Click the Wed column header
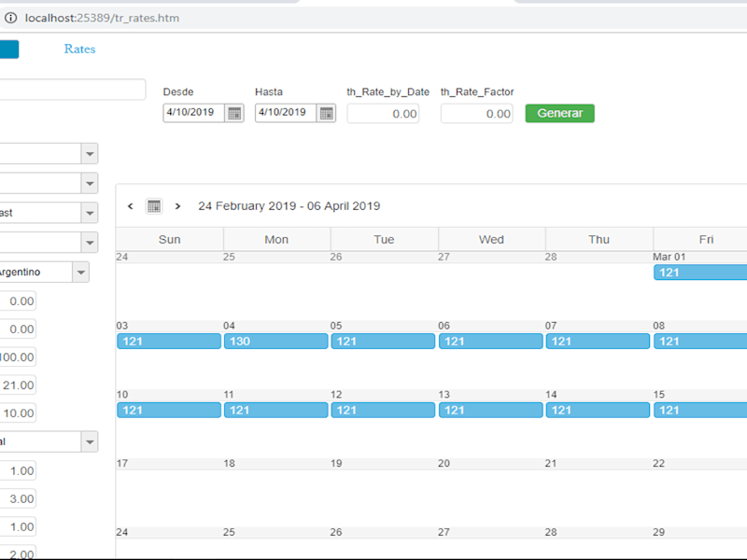 coord(492,240)
